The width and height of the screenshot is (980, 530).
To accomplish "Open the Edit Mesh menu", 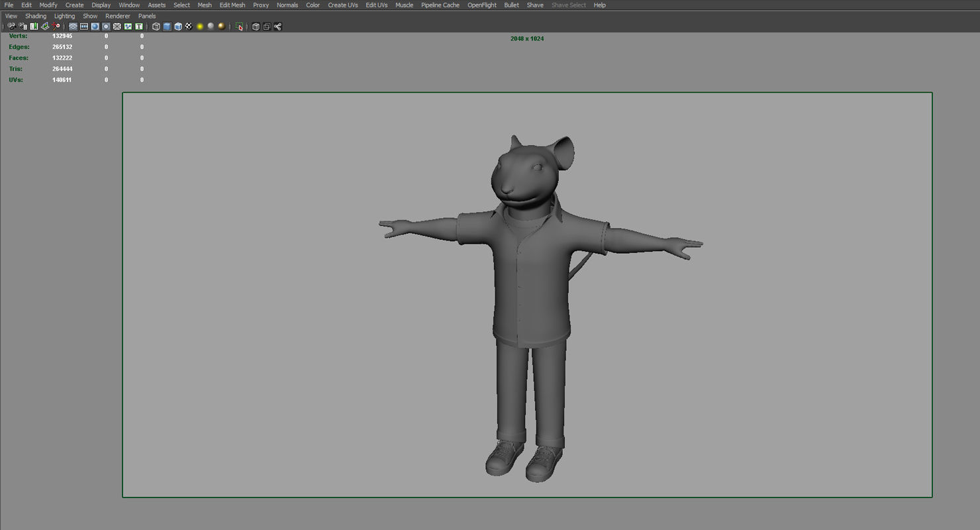I will (232, 5).
